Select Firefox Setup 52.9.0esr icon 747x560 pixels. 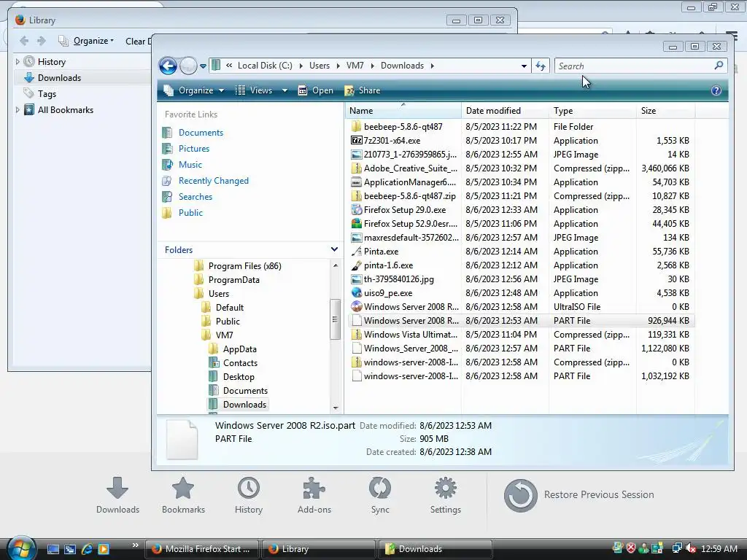click(x=356, y=223)
